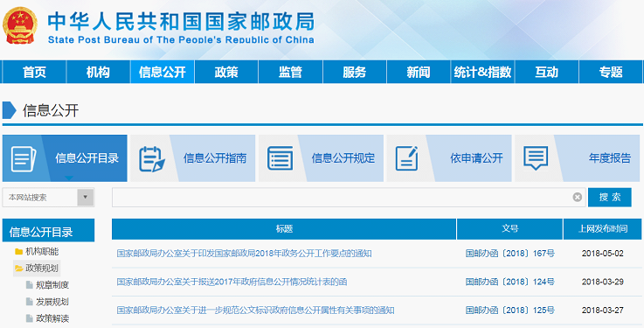Open the 本网站搜索 dropdown arrow
The height and width of the screenshot is (328, 644).
(86, 198)
